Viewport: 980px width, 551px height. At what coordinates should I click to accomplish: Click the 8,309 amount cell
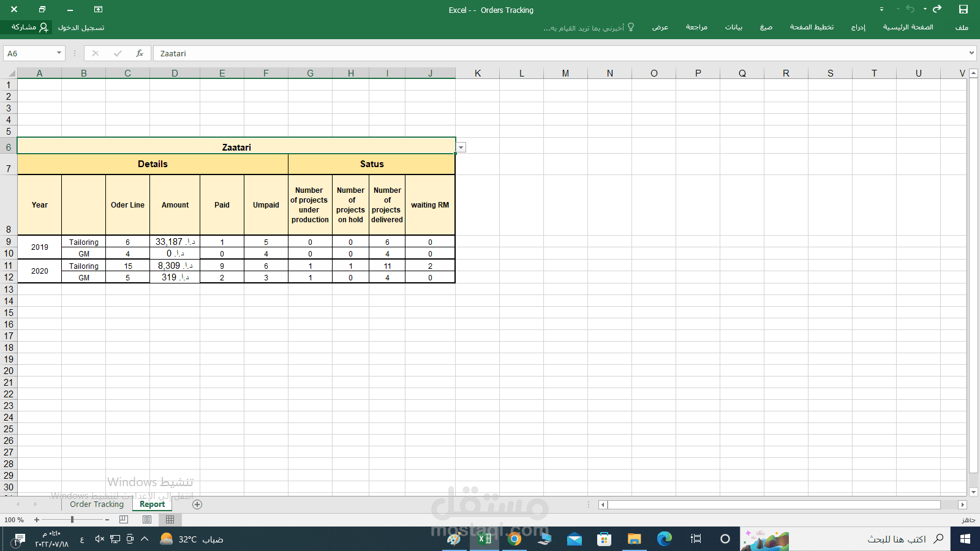click(175, 266)
